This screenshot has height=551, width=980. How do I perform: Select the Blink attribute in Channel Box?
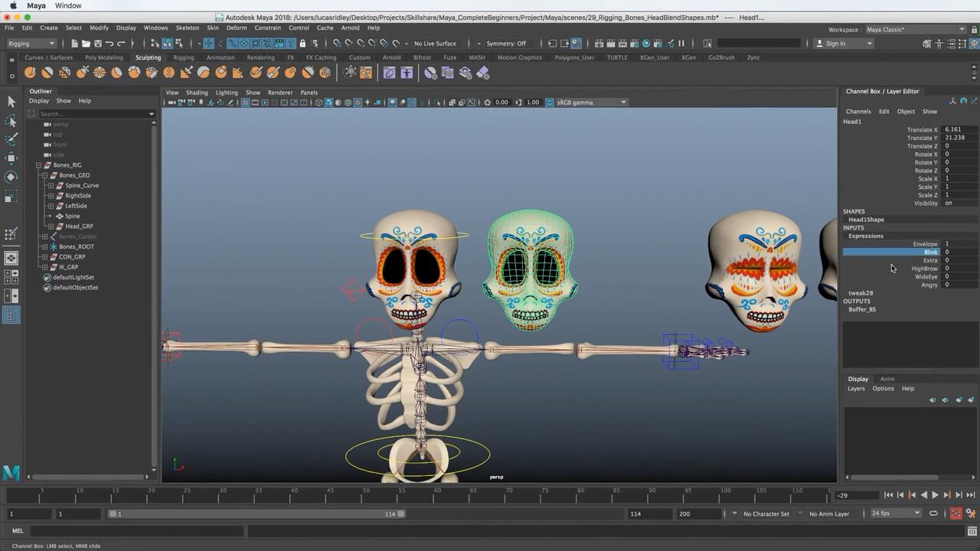[930, 252]
